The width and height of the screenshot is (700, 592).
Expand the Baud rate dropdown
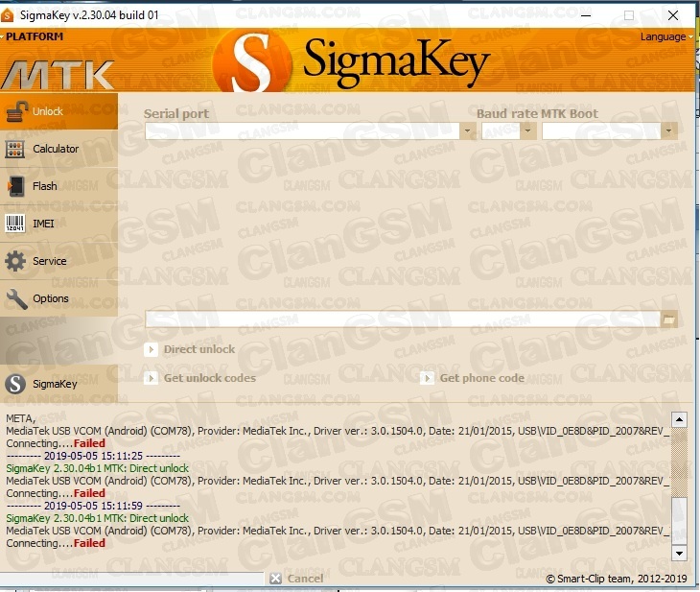(x=528, y=130)
